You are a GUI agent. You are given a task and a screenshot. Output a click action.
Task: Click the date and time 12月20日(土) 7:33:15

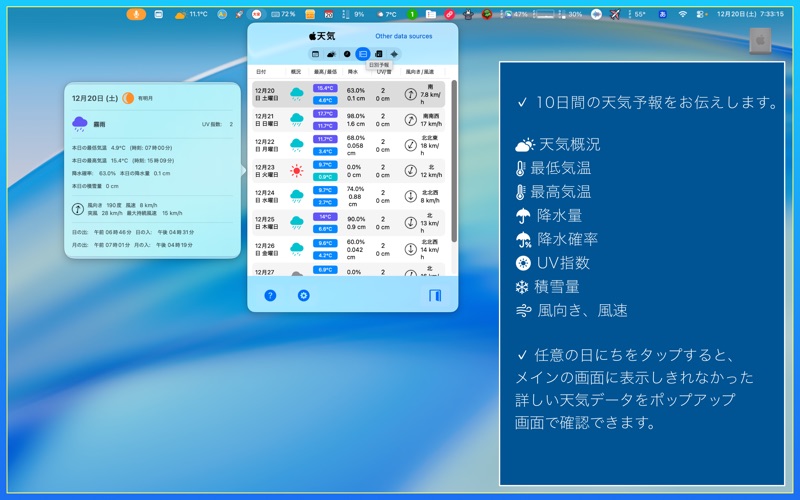pyautogui.click(x=750, y=14)
